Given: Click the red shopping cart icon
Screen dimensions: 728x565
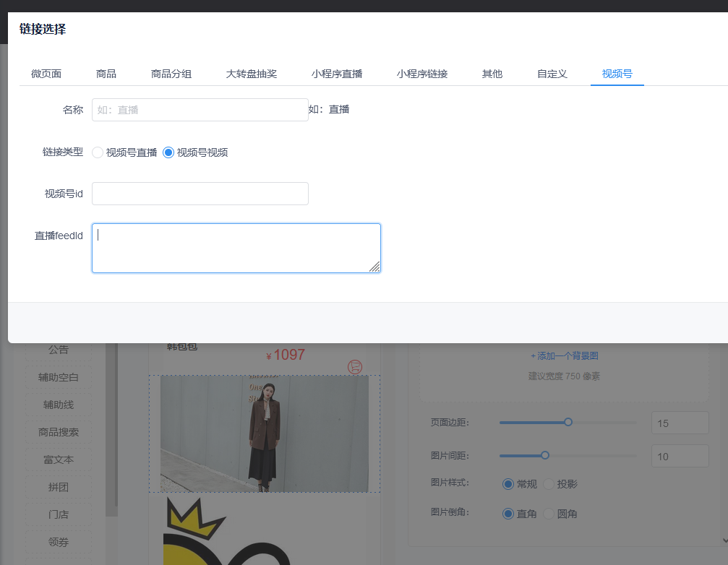Looking at the screenshot, I should 355,367.
